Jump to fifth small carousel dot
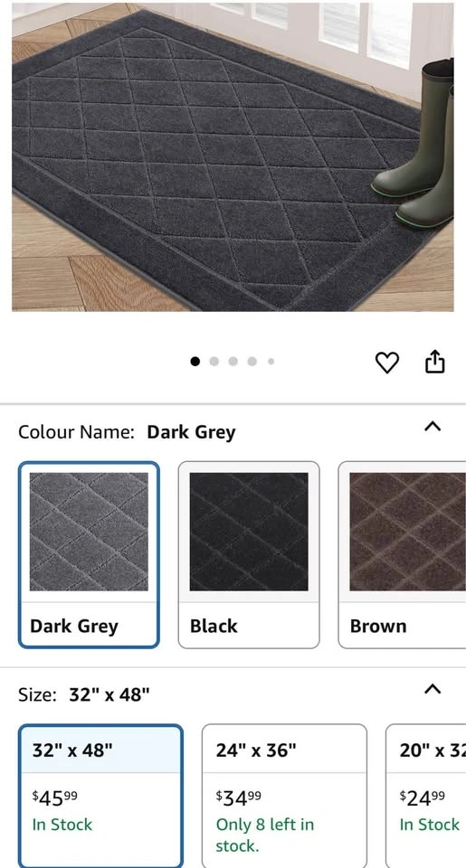 tap(271, 362)
